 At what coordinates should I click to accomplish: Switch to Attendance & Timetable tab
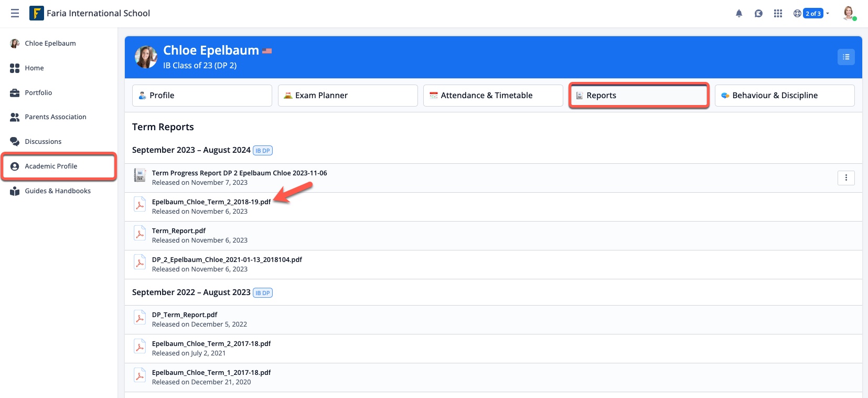(x=492, y=96)
